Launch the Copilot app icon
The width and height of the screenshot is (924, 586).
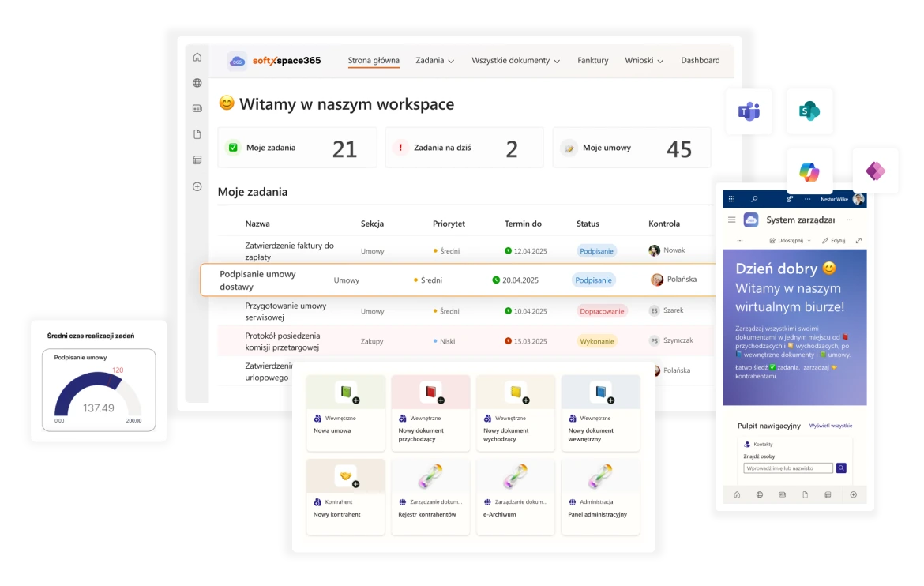[809, 171]
